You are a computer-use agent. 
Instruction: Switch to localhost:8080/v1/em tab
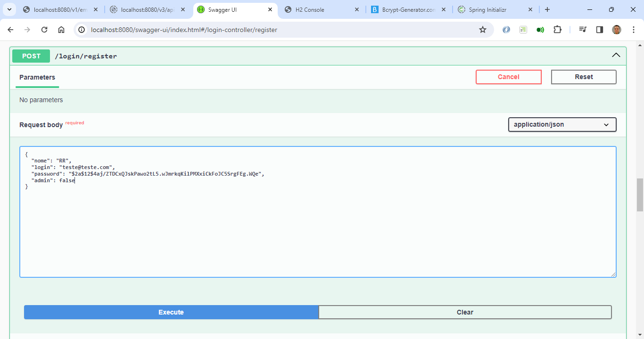(x=60, y=9)
